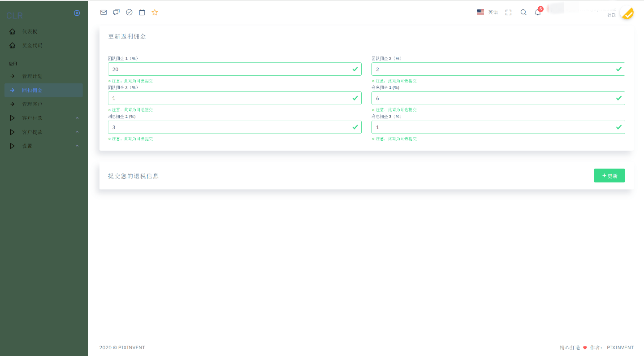Click the PIXINVENT link in footer right

620,347
